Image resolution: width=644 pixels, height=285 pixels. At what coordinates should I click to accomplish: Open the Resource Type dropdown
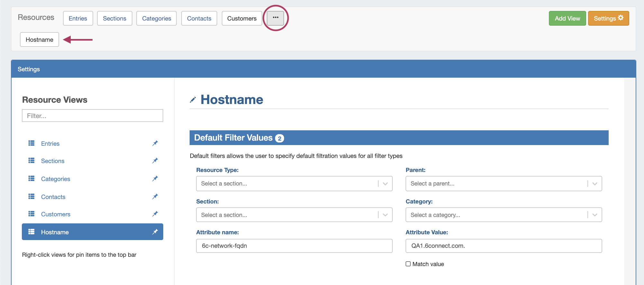[x=294, y=184]
